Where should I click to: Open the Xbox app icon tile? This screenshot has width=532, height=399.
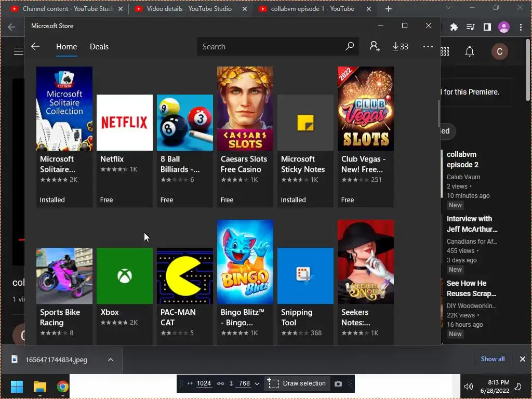point(125,276)
